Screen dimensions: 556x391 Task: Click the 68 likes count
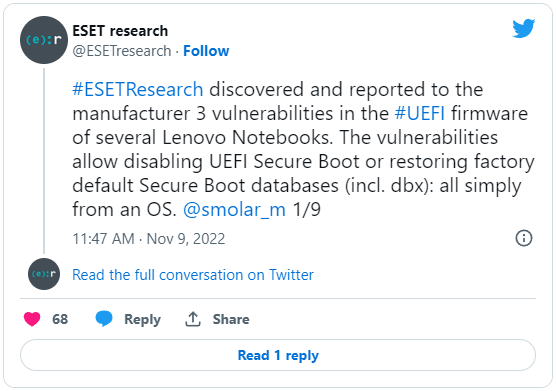click(x=60, y=319)
